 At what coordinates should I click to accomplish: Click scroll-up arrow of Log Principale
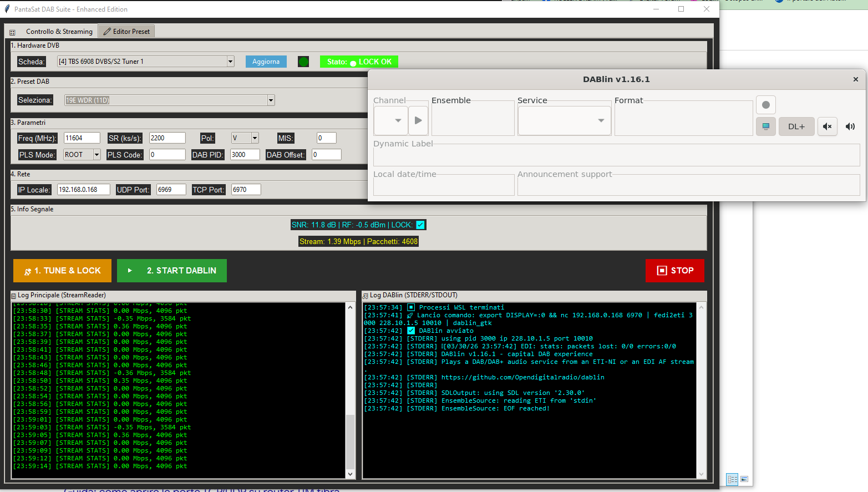[x=350, y=307]
